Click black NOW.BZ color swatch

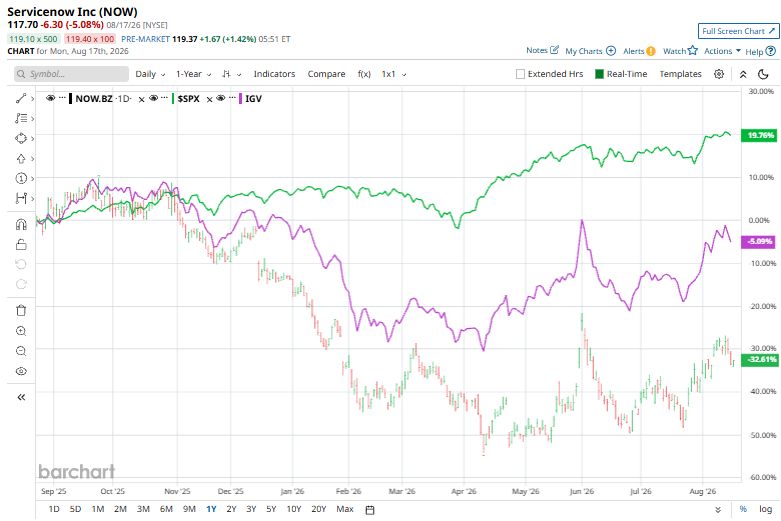[71, 99]
